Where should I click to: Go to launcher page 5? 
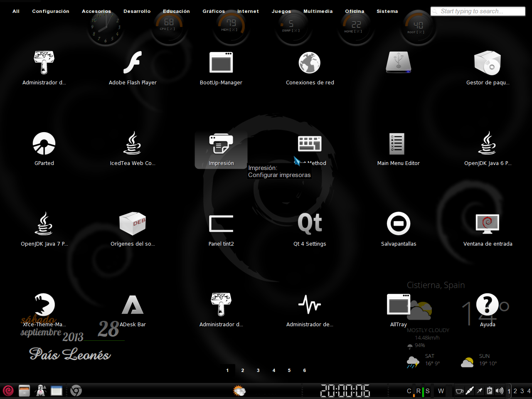[x=289, y=370]
